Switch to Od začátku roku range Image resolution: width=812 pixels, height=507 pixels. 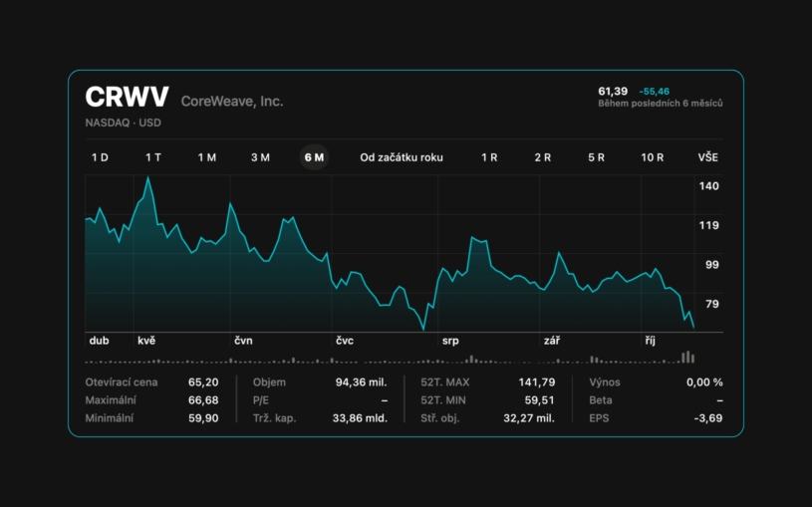[402, 157]
